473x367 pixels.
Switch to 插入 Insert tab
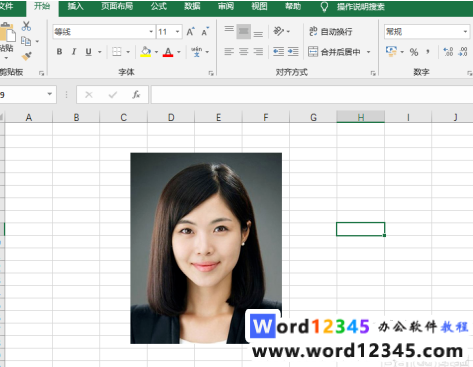coord(75,6)
